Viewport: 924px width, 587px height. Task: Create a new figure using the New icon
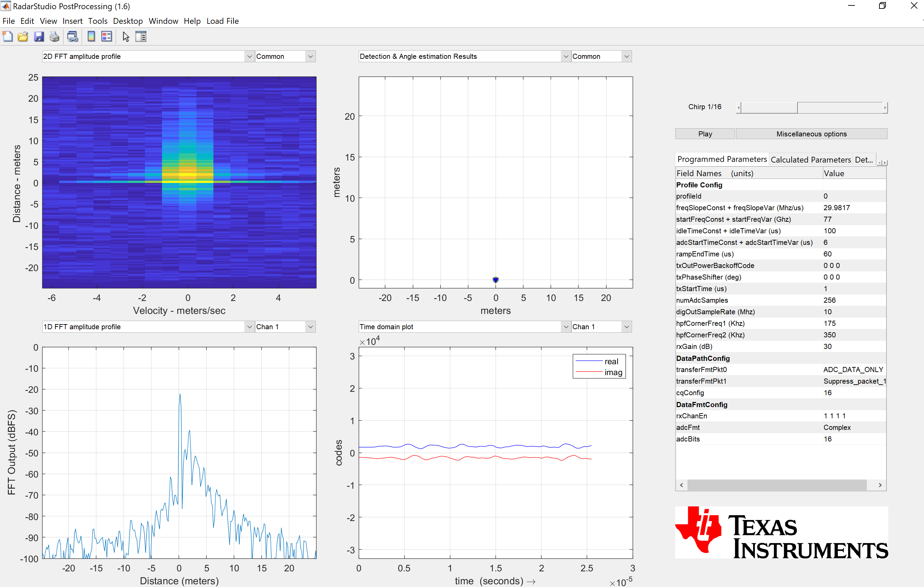click(x=7, y=36)
